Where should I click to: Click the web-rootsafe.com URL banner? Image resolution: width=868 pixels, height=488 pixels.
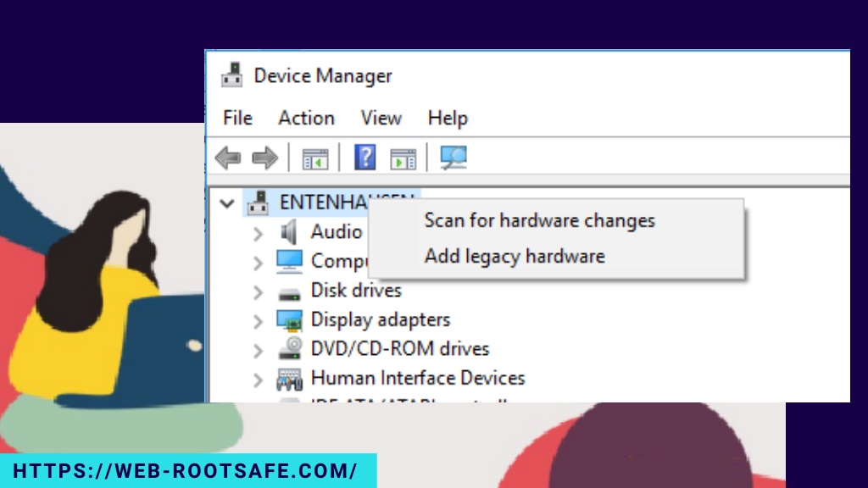tap(188, 471)
